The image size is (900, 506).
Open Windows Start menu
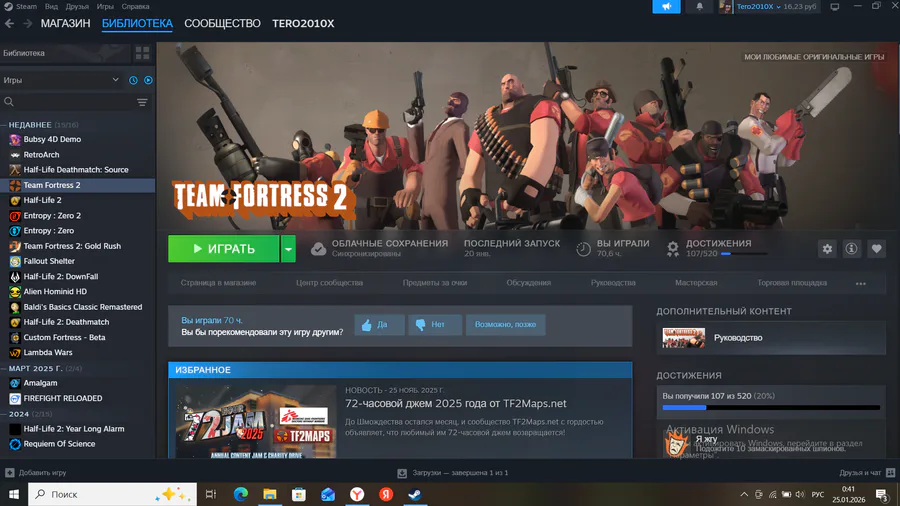pos(14,494)
